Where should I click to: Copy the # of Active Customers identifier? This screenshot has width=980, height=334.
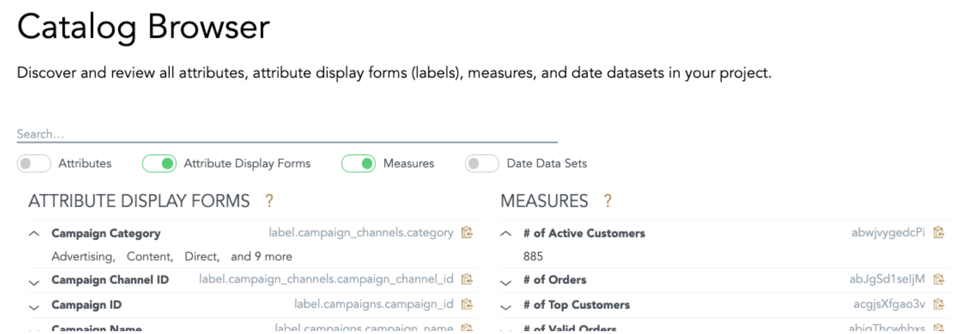click(x=938, y=233)
